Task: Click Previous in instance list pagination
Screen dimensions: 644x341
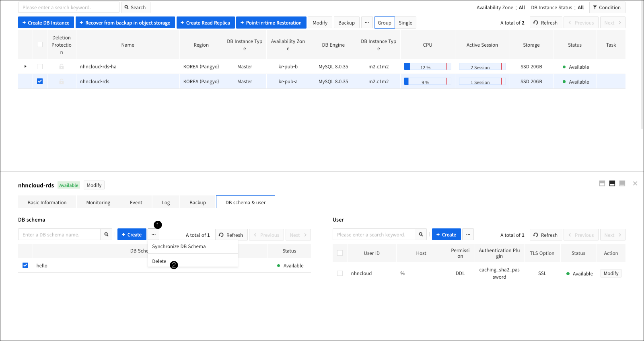Action: coord(581,23)
